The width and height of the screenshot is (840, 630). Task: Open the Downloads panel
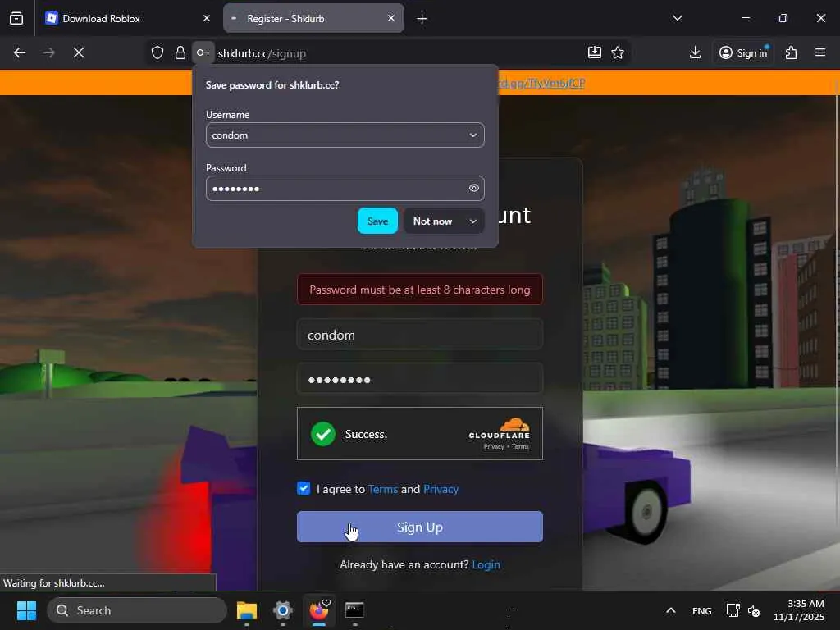(696, 52)
